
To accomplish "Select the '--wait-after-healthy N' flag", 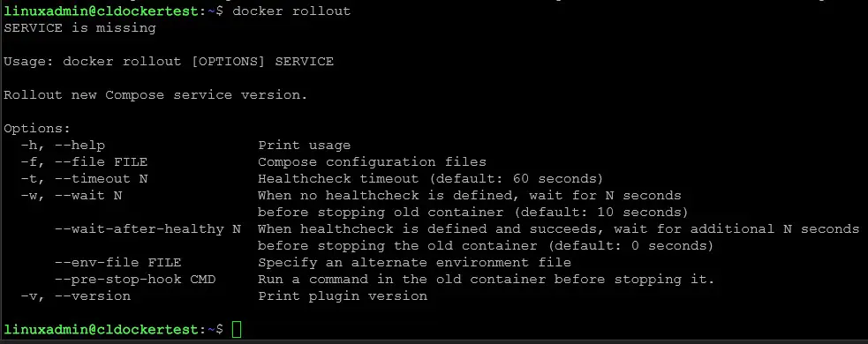I will tap(147, 229).
